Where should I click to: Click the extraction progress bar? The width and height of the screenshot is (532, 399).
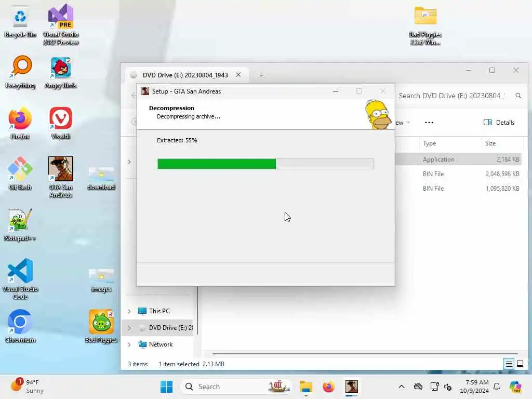[265, 164]
